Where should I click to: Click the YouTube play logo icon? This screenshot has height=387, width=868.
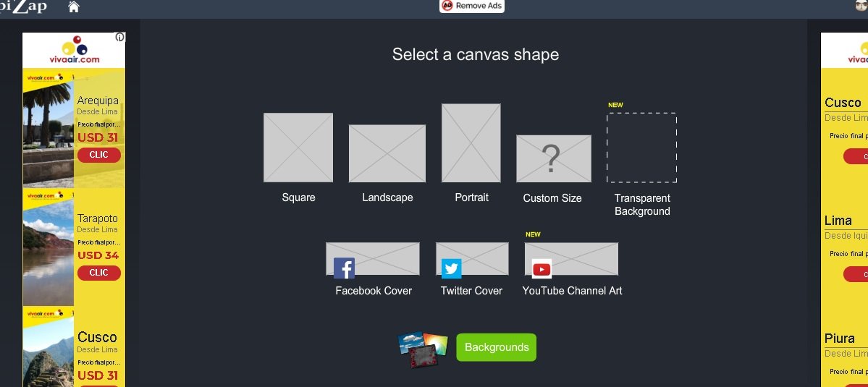(542, 268)
